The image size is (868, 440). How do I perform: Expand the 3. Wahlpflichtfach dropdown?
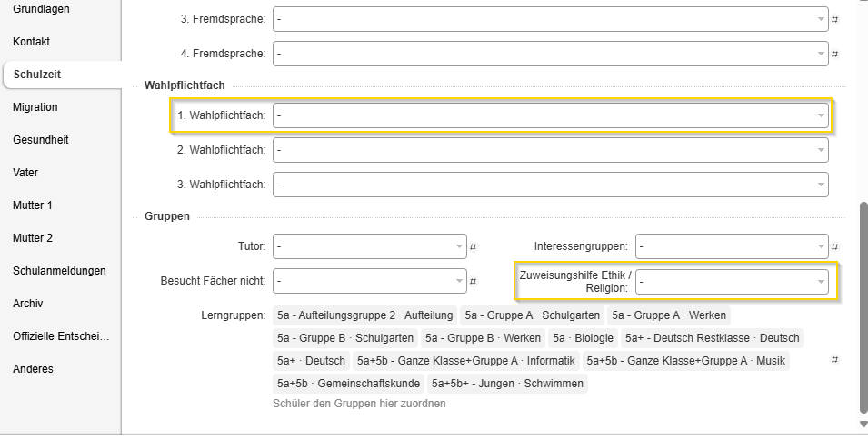(550, 185)
